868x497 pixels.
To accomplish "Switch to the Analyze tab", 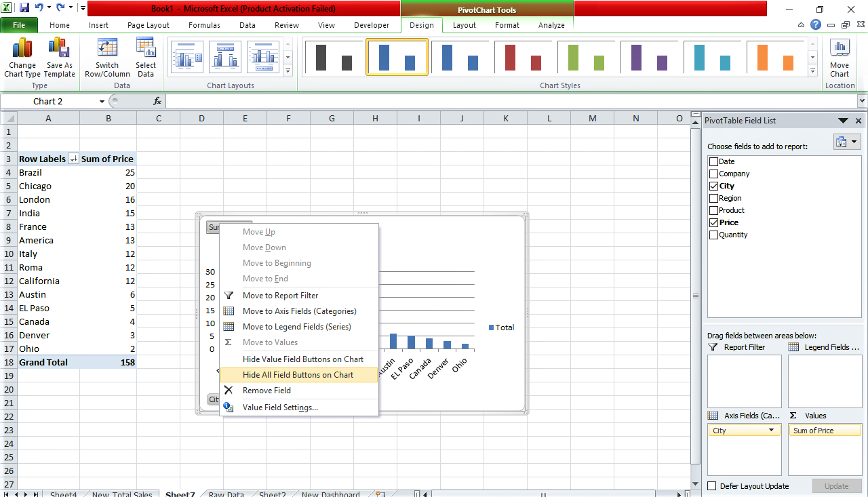I will point(551,25).
